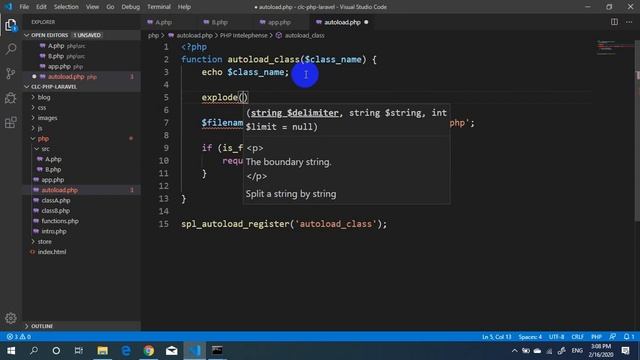The height and width of the screenshot is (360, 640).
Task: Open the terminal app on taskbar
Action: (x=217, y=351)
